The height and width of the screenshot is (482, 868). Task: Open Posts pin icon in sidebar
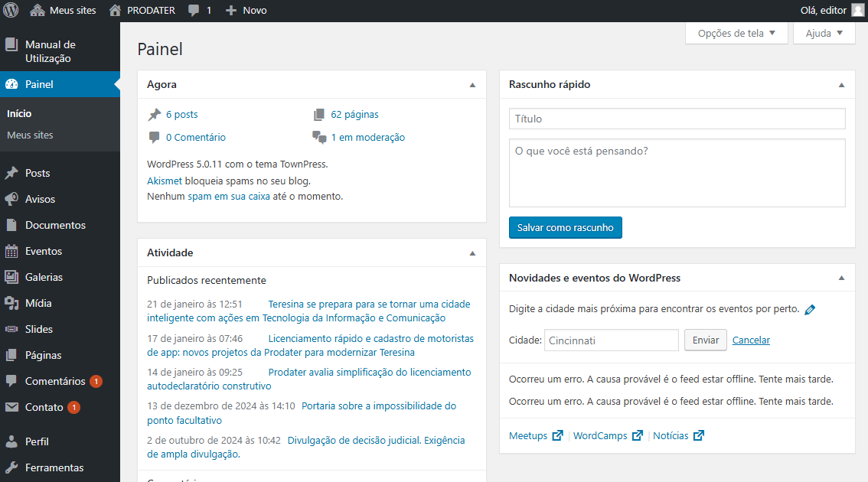[11, 173]
